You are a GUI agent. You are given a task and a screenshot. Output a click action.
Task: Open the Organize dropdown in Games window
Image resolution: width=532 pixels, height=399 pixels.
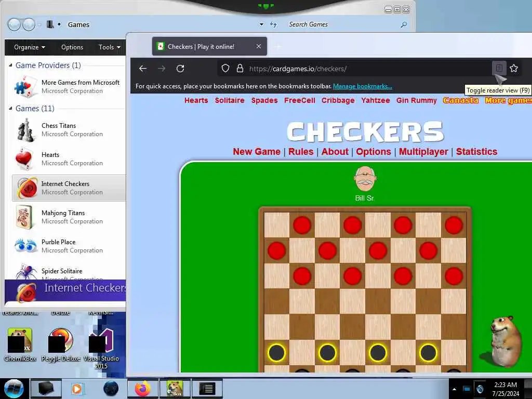point(30,47)
